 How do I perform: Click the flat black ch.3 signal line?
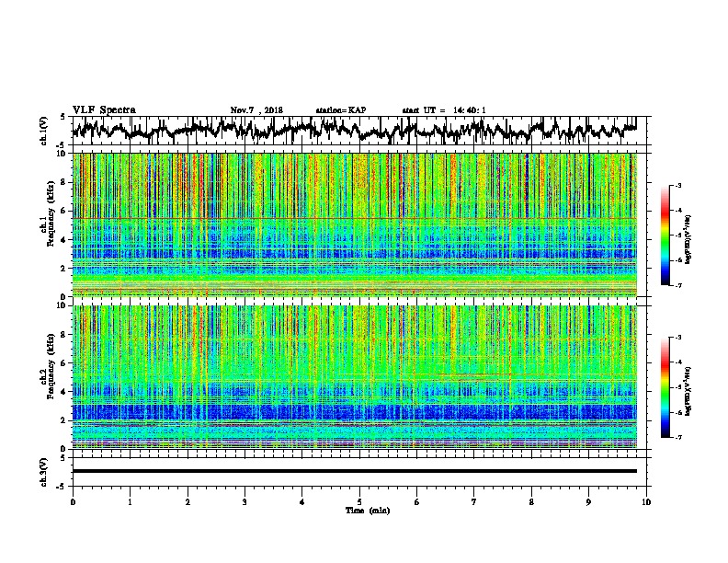(x=355, y=471)
